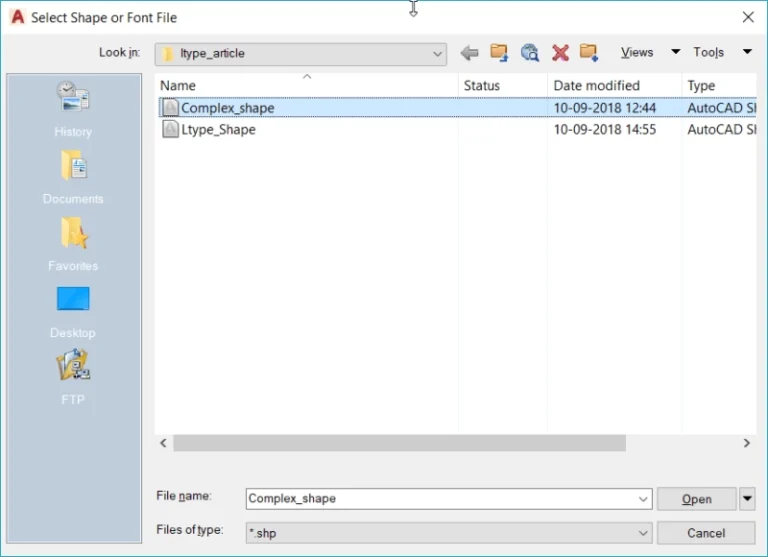This screenshot has height=557, width=768.
Task: Close the Select Shape or Font File dialog
Action: point(748,17)
